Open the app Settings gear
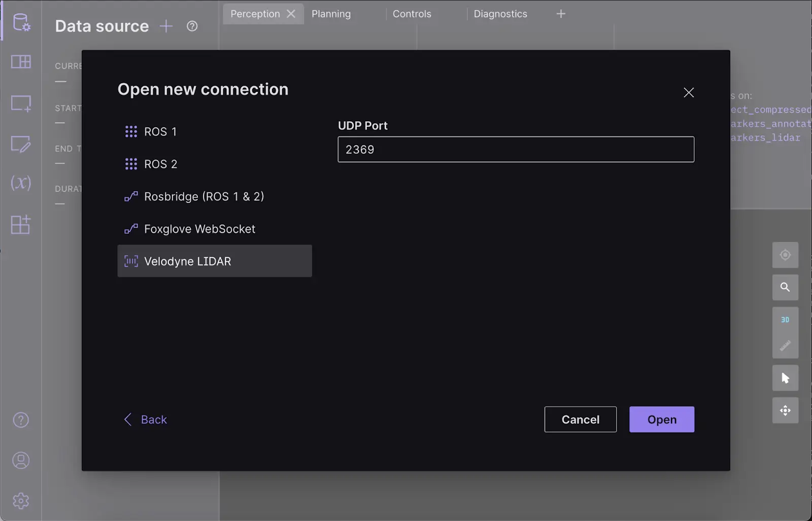 click(x=20, y=501)
